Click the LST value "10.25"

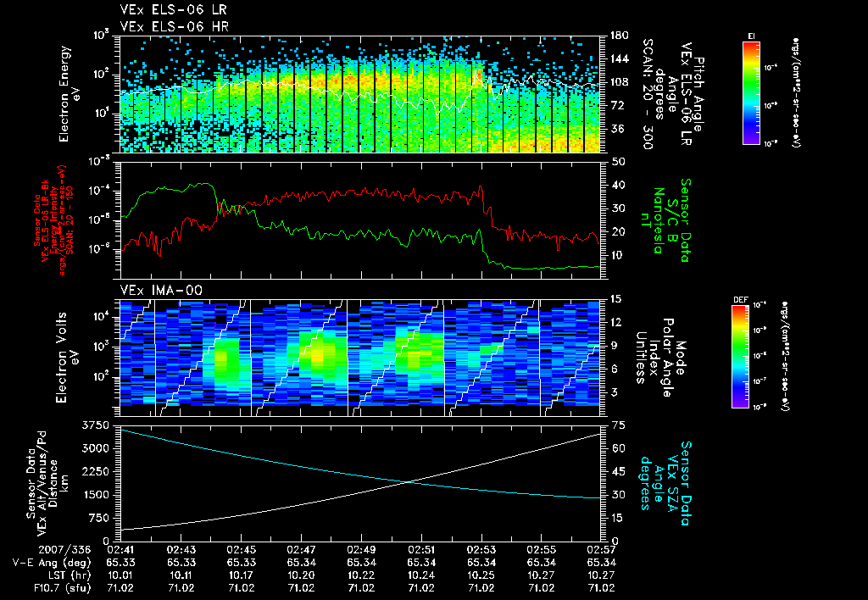tap(481, 575)
